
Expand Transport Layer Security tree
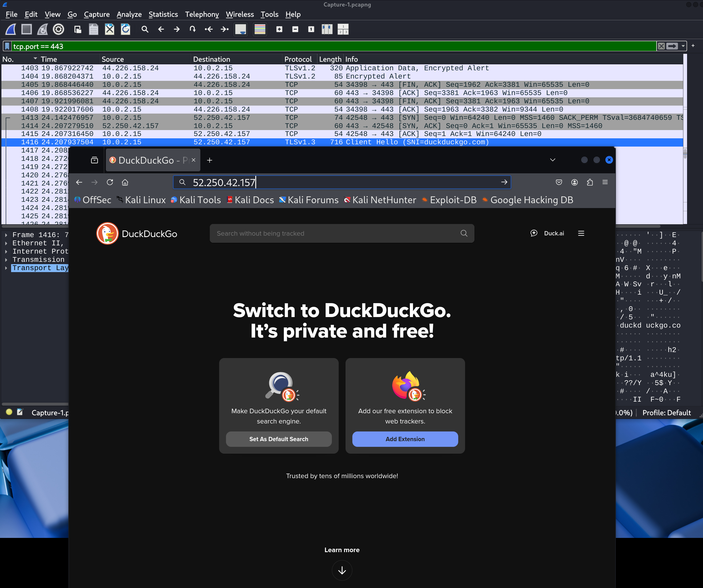coord(6,268)
